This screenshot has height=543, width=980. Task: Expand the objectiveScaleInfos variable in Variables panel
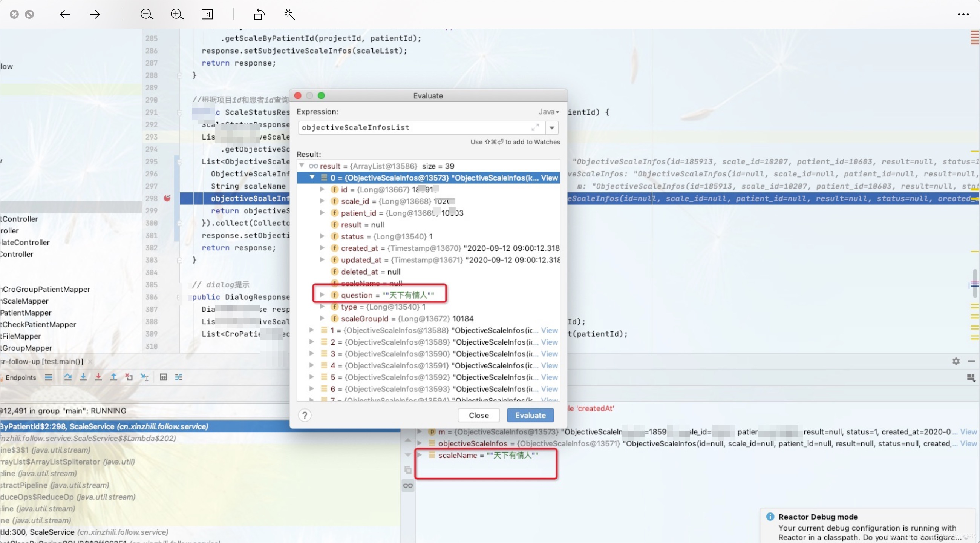[x=420, y=443]
